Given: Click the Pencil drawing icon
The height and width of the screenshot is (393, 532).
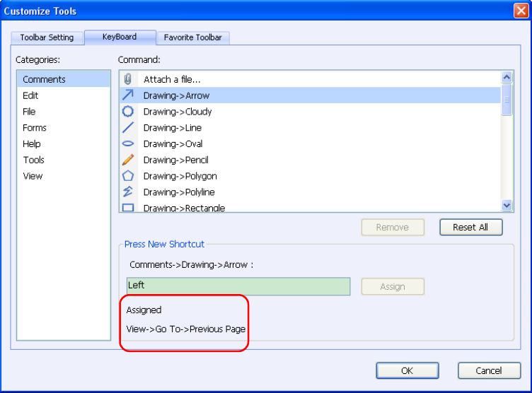Looking at the screenshot, I should tap(127, 160).
